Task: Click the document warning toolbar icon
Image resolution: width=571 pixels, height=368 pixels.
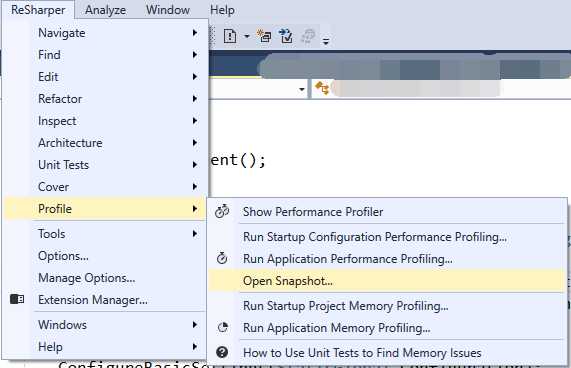Action: coord(230,36)
